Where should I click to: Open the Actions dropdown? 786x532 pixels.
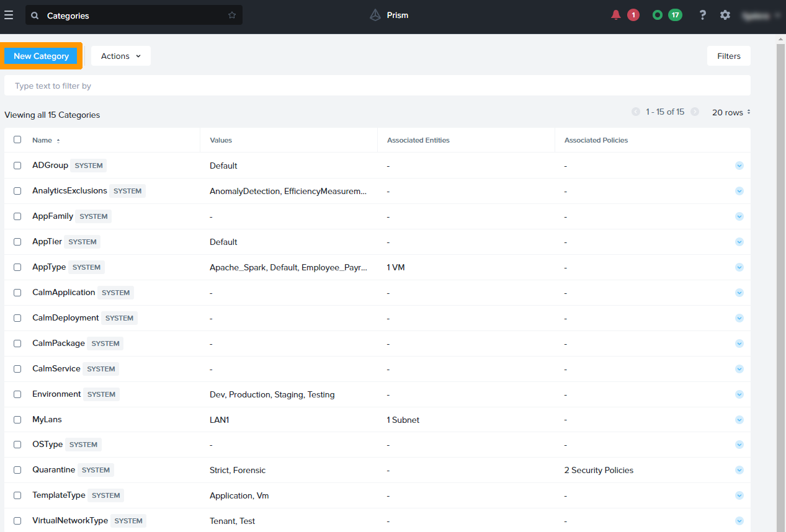[121, 56]
